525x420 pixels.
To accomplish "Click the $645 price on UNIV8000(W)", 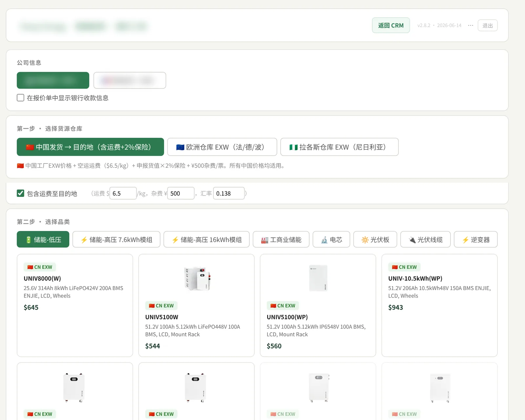I will coord(31,307).
